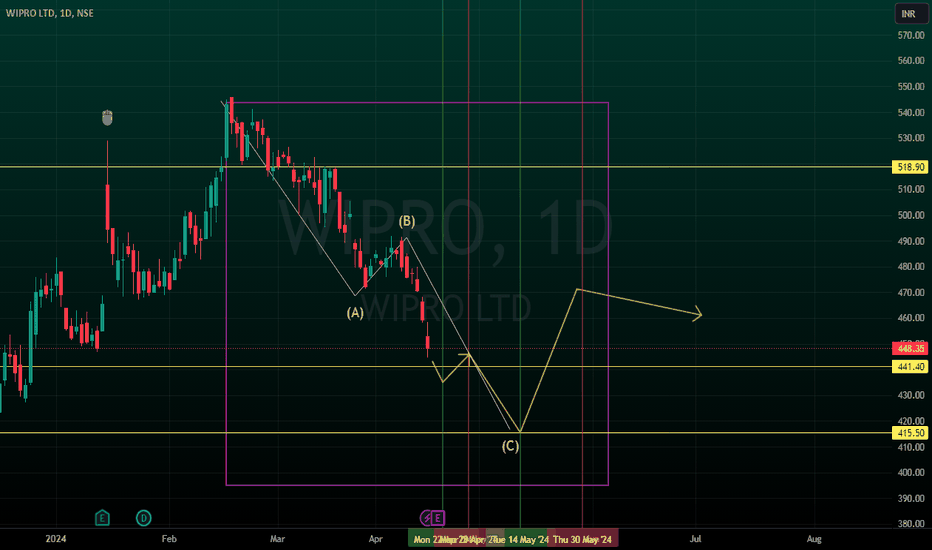Click the 380.00 price axis tick
The height and width of the screenshot is (550, 932).
911,524
